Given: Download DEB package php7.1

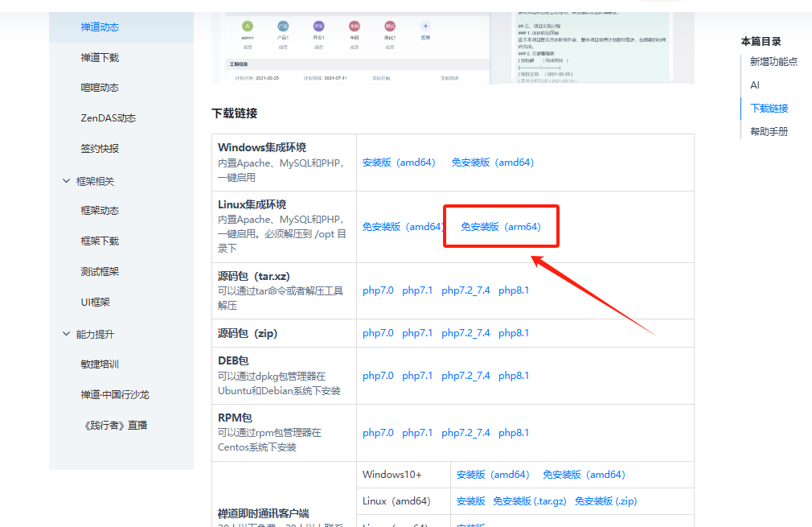Looking at the screenshot, I should [417, 376].
